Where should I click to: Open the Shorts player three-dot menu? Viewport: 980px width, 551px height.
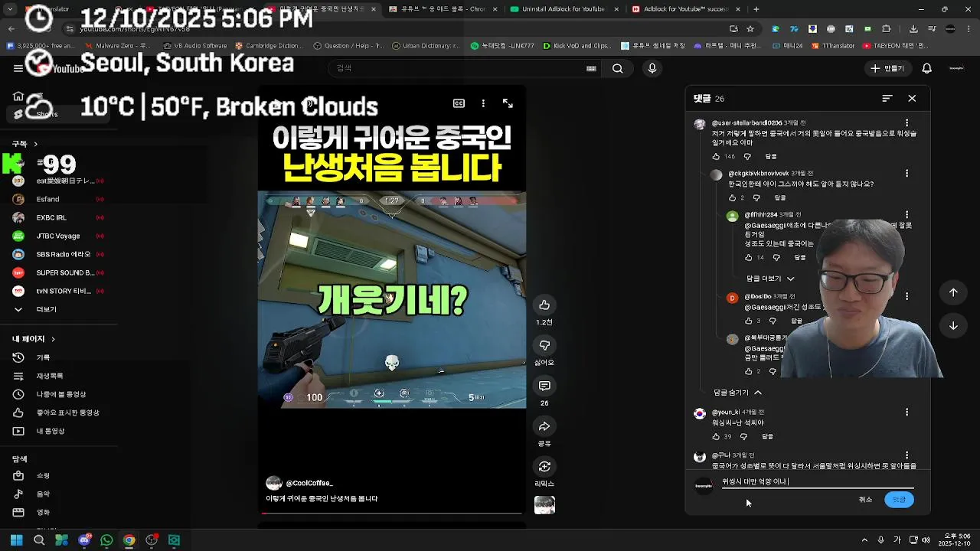pos(483,103)
